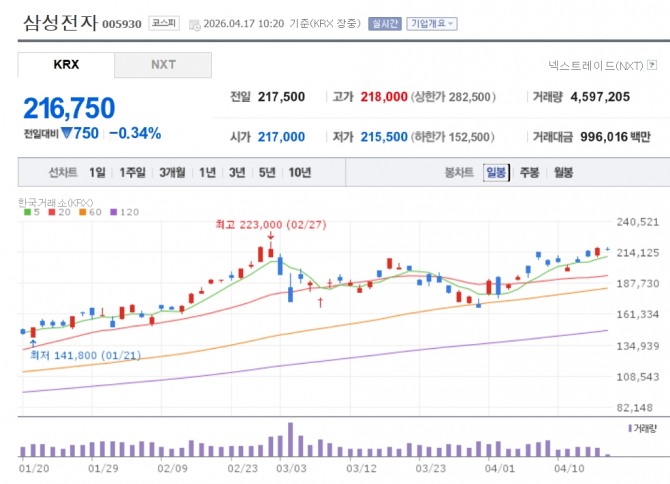
Task: Open the 기업개요 dropdown
Action: pyautogui.click(x=430, y=22)
